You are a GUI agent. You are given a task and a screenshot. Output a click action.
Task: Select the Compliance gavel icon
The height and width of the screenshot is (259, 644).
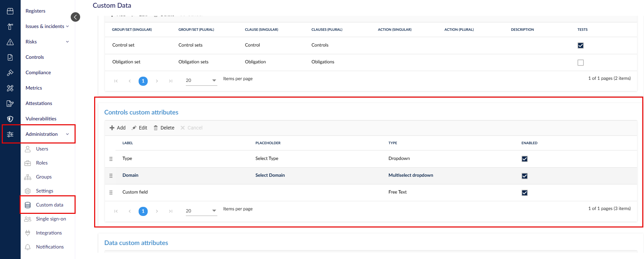pos(10,73)
